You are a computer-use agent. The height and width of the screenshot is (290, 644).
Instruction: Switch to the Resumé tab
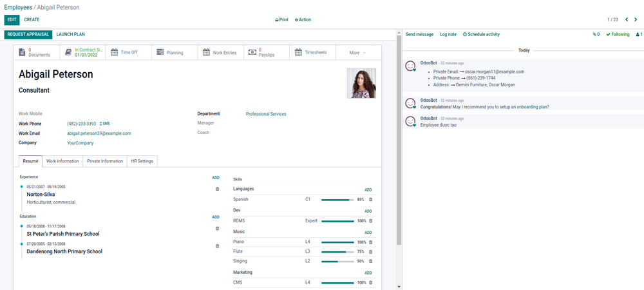point(30,161)
